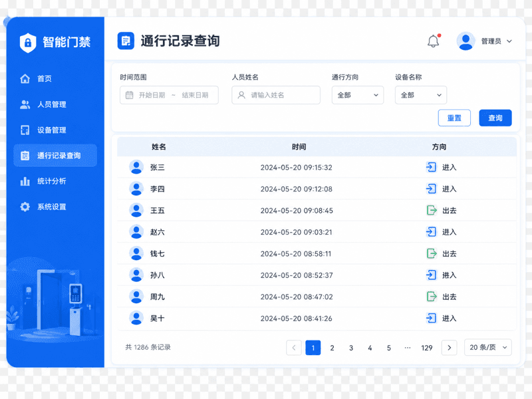The image size is (532, 399).
Task: Click the 查询 button
Action: [x=495, y=118]
